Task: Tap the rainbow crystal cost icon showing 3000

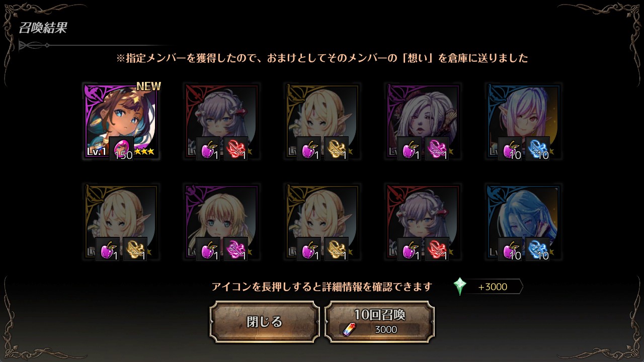Action: point(349,329)
